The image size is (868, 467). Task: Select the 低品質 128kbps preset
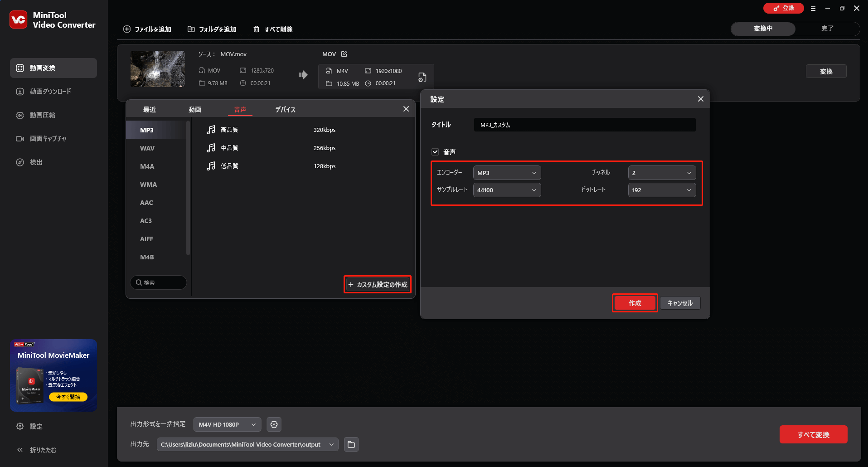[303, 166]
